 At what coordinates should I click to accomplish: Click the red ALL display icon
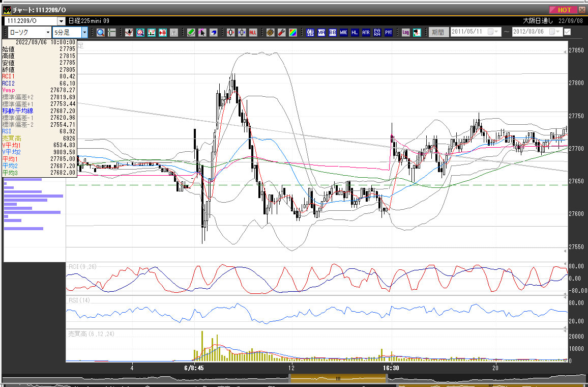(x=253, y=33)
